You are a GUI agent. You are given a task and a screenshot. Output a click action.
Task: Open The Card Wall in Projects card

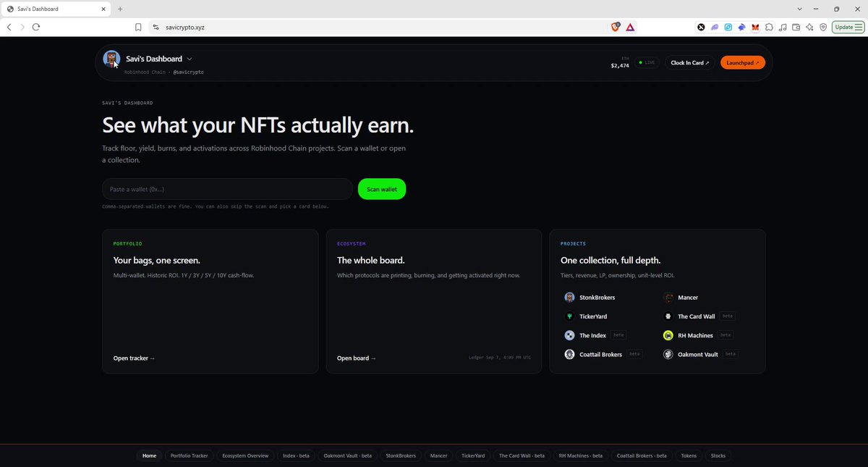[x=696, y=316]
